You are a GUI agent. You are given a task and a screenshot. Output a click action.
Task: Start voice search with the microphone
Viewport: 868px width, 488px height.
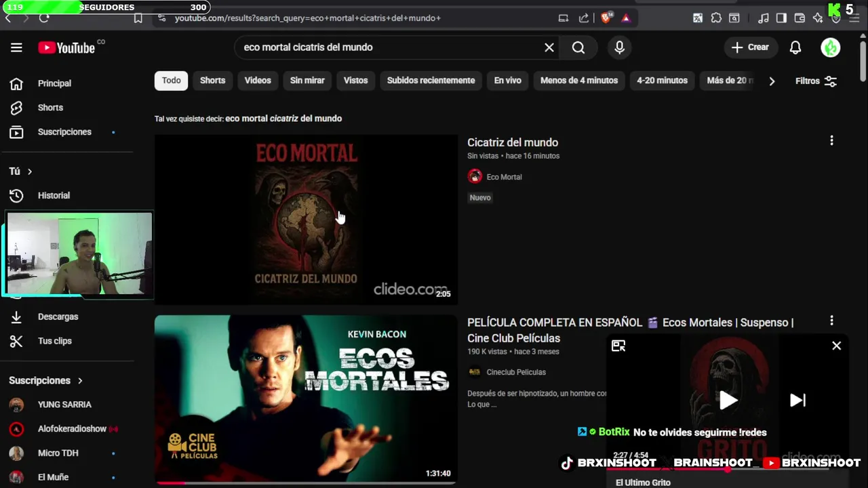click(619, 47)
